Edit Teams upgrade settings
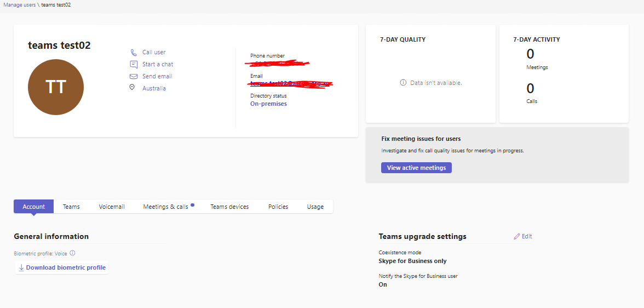644x308 pixels. pos(523,236)
